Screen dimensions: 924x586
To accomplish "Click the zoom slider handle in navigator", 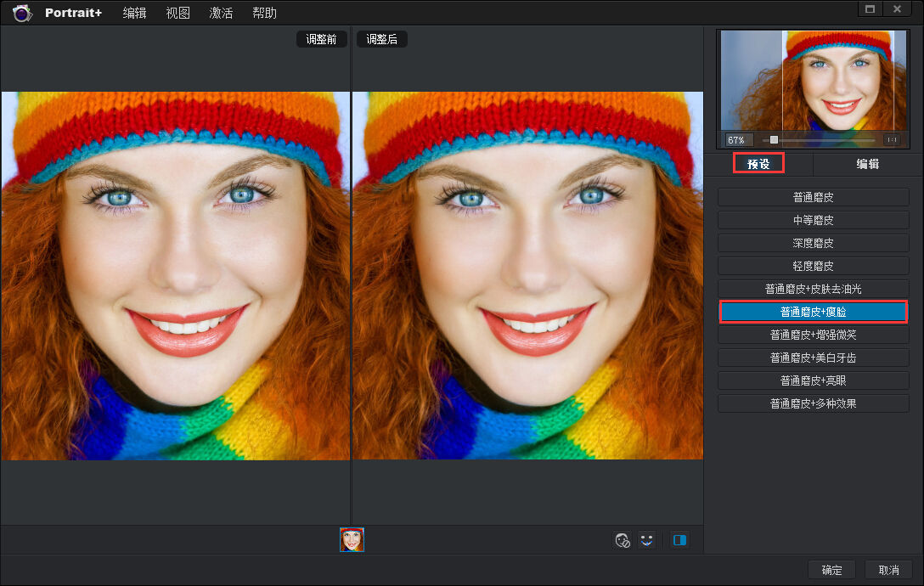I will coord(774,140).
